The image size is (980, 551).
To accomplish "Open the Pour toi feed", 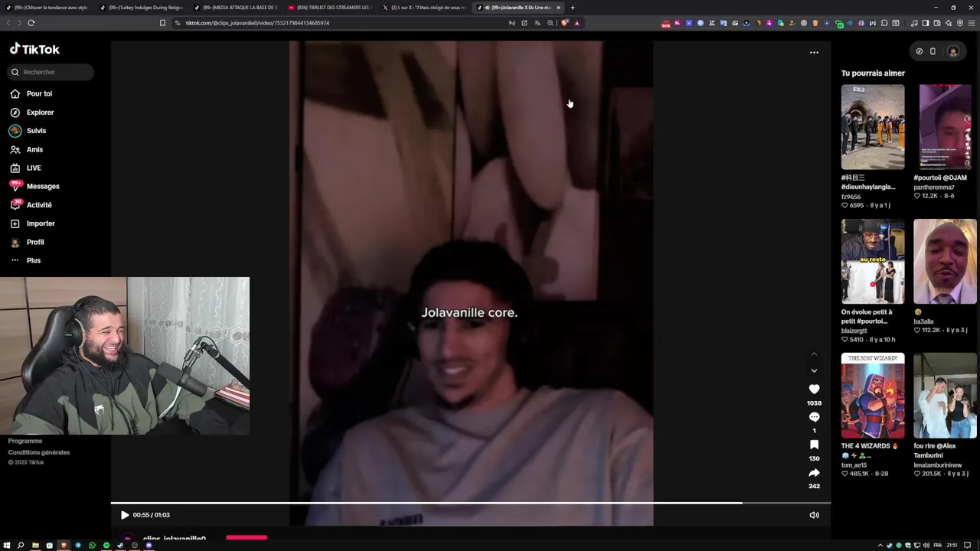I will 31,93.
